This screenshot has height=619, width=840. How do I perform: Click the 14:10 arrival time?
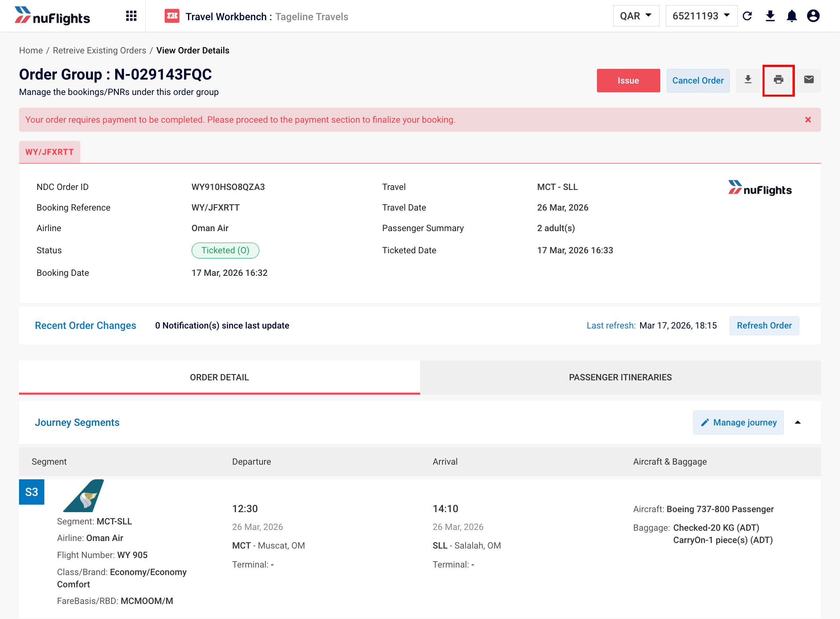445,509
